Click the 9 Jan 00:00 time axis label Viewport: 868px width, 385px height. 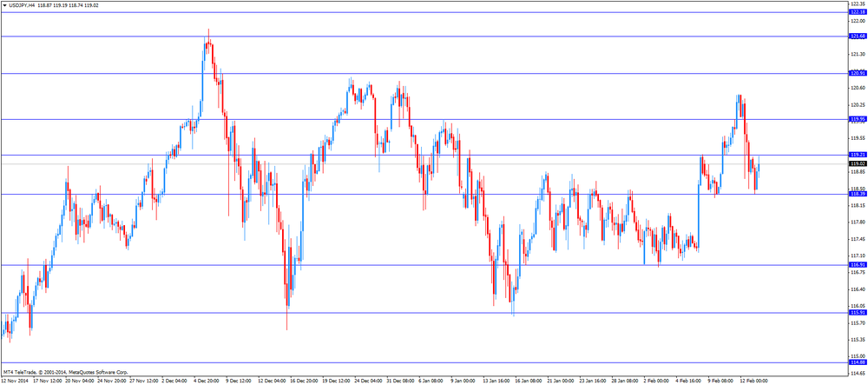[464, 382]
